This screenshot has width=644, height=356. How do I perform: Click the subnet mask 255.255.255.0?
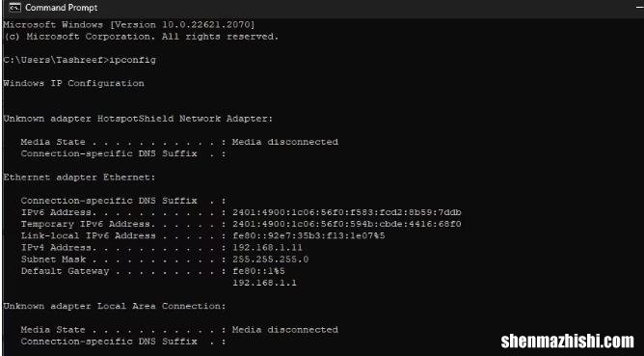tap(270, 260)
